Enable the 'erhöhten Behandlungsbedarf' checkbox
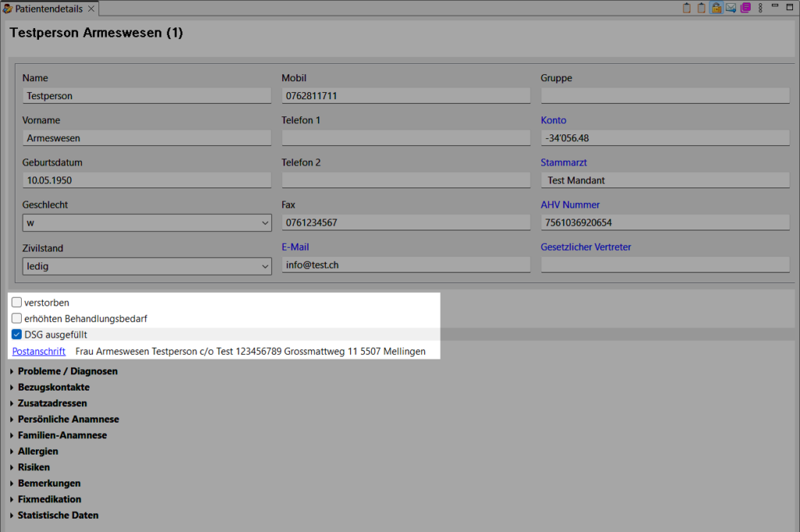Image resolution: width=800 pixels, height=532 pixels. point(16,319)
